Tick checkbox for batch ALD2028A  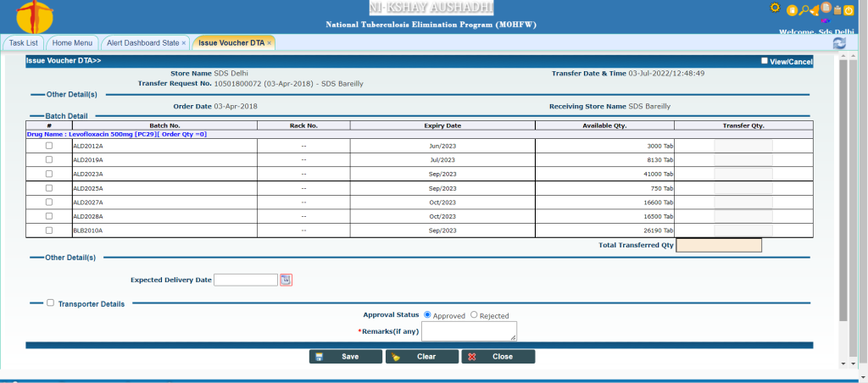[x=48, y=216]
